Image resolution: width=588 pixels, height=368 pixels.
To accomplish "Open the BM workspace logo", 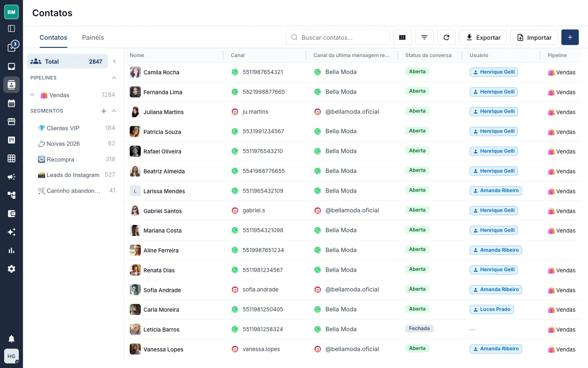I will 11,12.
